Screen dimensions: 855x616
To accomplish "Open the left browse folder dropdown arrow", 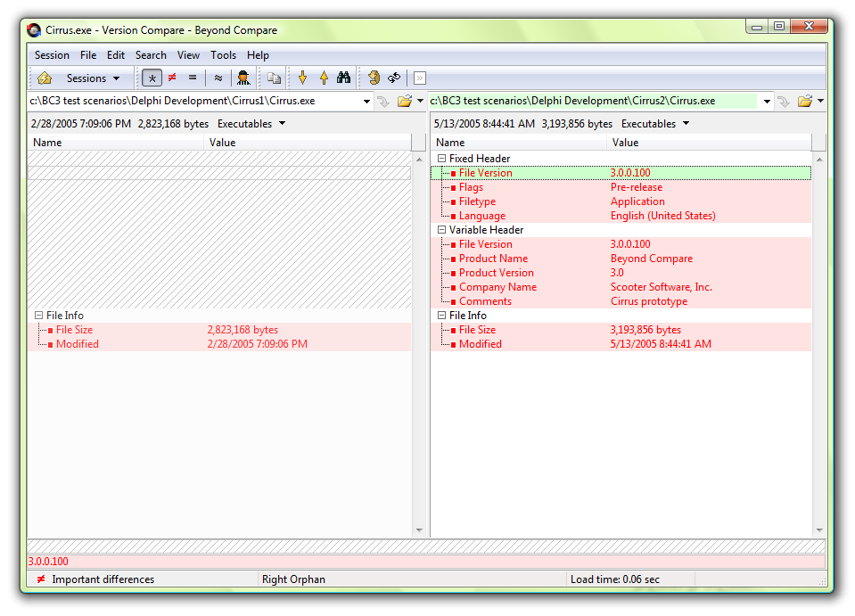I will coord(420,101).
